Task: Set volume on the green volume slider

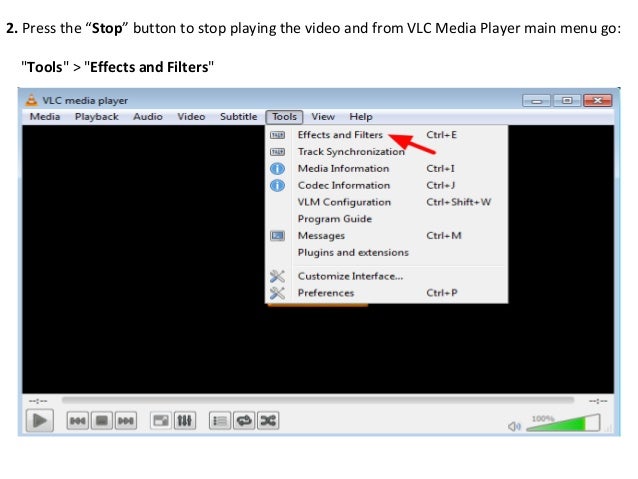Action: pyautogui.click(x=564, y=423)
